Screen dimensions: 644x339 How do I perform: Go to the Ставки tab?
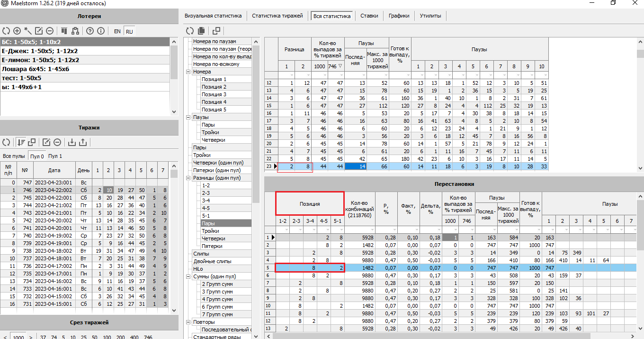coord(369,16)
